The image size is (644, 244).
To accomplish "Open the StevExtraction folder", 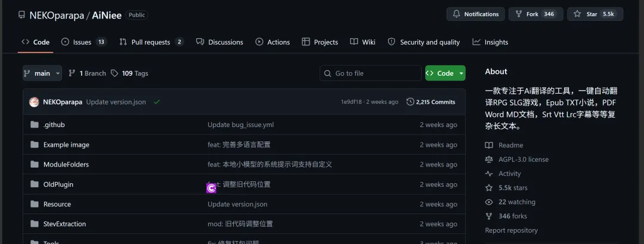I will click(64, 224).
